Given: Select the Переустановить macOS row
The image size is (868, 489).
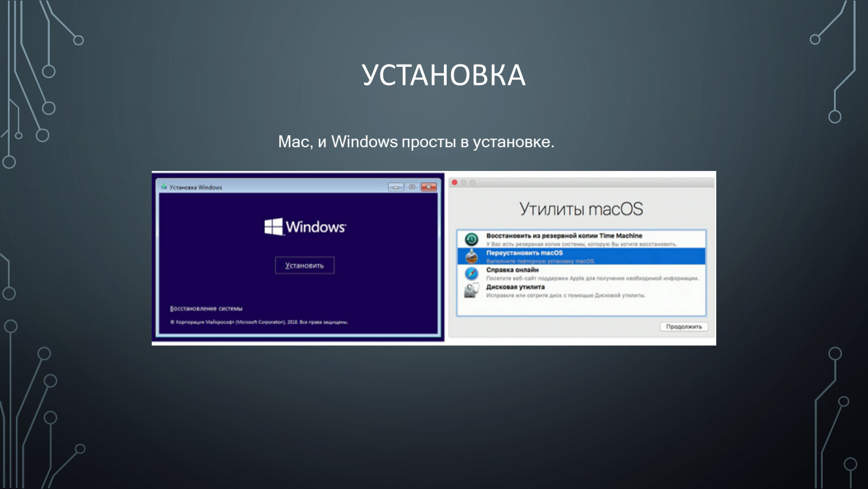Looking at the screenshot, I should coord(581,256).
